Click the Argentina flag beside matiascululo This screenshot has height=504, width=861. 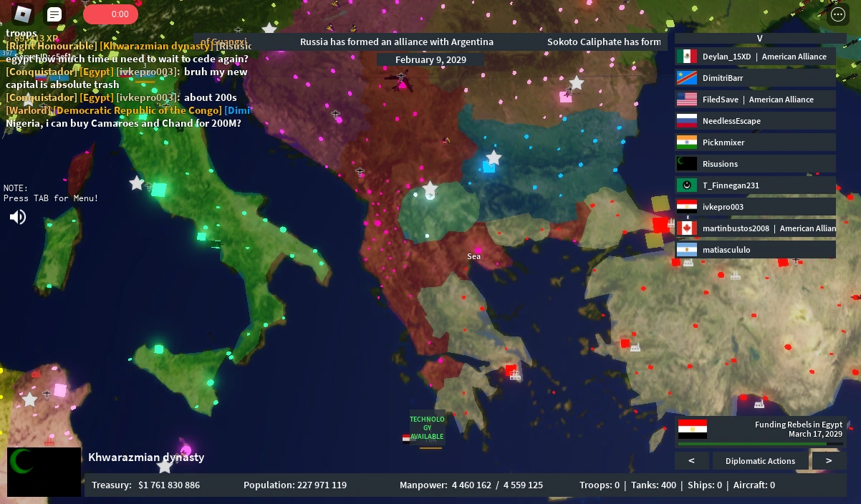click(x=686, y=249)
